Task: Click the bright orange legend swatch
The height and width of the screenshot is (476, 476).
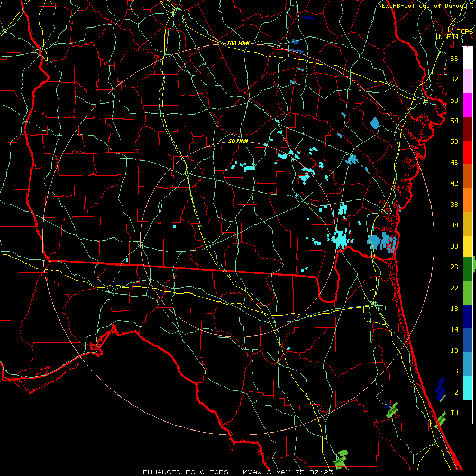Action: (467, 200)
